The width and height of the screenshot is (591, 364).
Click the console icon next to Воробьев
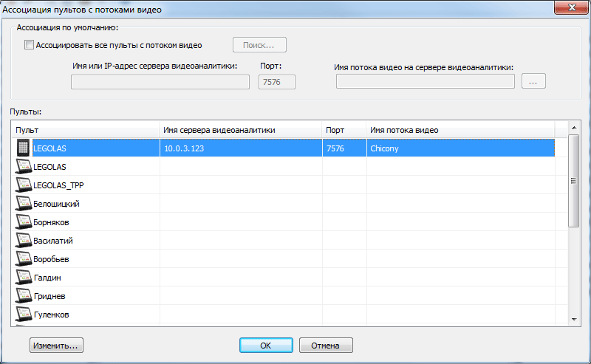(x=24, y=259)
